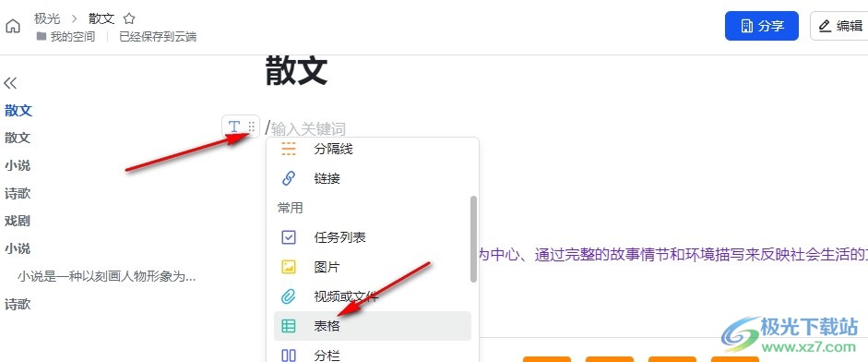The width and height of the screenshot is (868, 362).
Task: Select first highlighted 散文 outline entry
Action: pyautogui.click(x=18, y=110)
